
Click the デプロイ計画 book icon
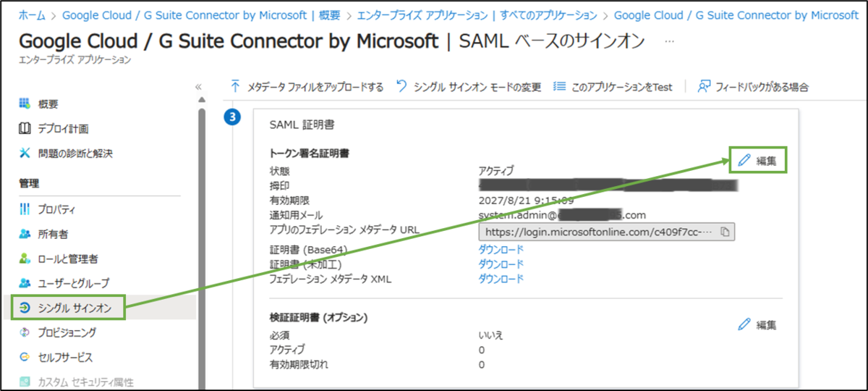(x=25, y=129)
